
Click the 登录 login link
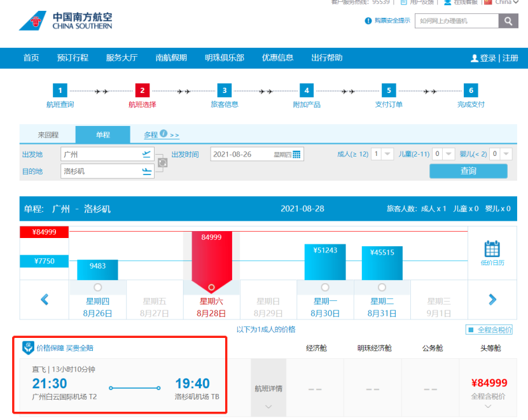pyautogui.click(x=487, y=58)
